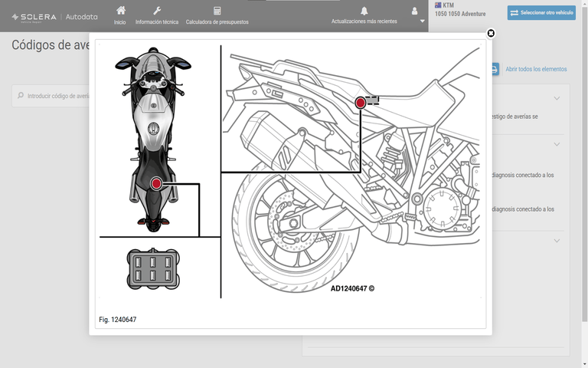Click the Australian flag icon near KTM

point(438,5)
